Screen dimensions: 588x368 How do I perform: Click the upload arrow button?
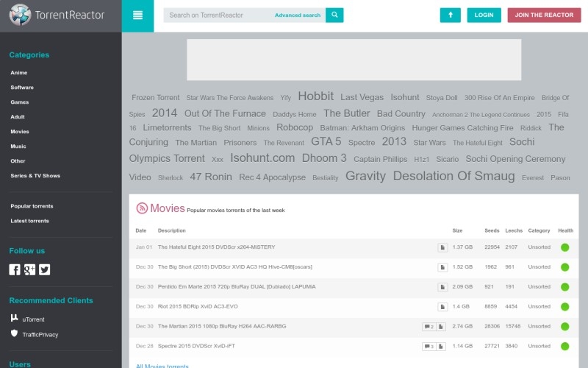tap(450, 15)
